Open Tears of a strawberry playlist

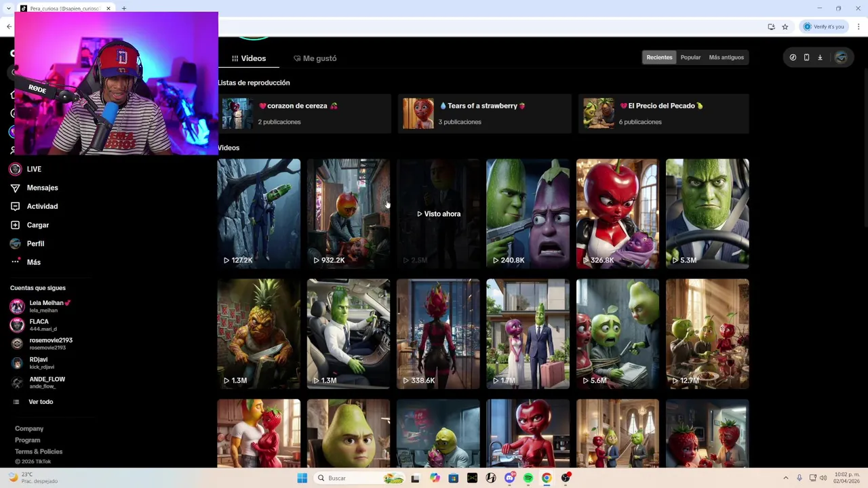(x=485, y=113)
